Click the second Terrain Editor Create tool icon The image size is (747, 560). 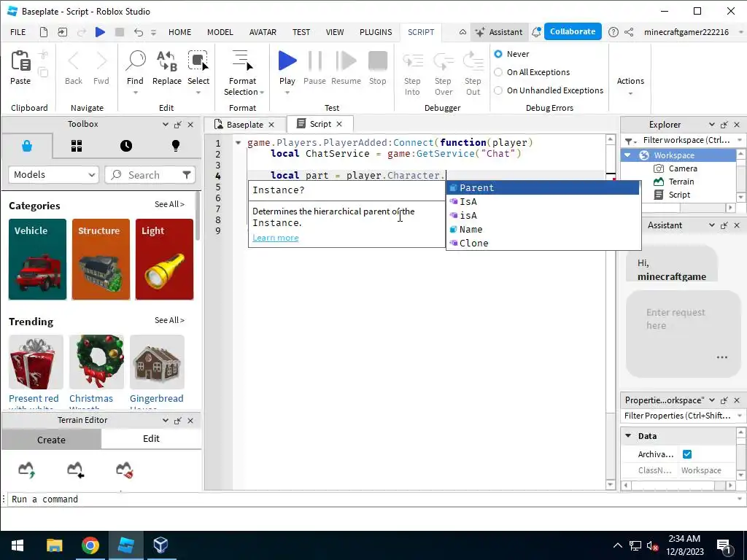pyautogui.click(x=75, y=470)
